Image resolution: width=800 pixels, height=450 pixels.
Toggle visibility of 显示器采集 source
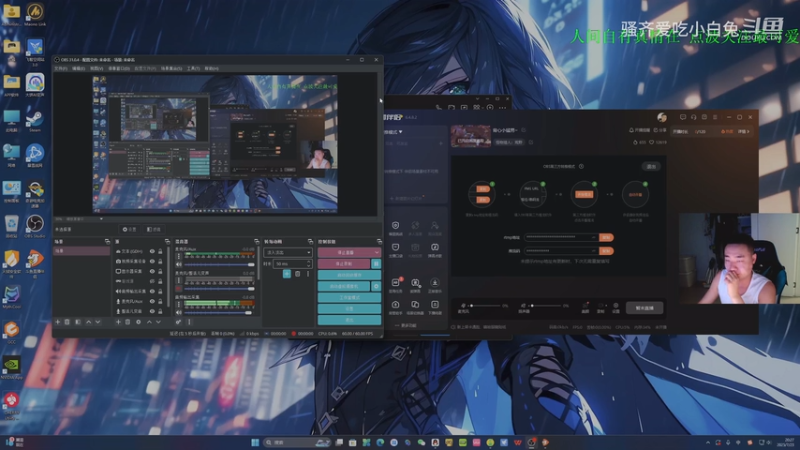[152, 271]
